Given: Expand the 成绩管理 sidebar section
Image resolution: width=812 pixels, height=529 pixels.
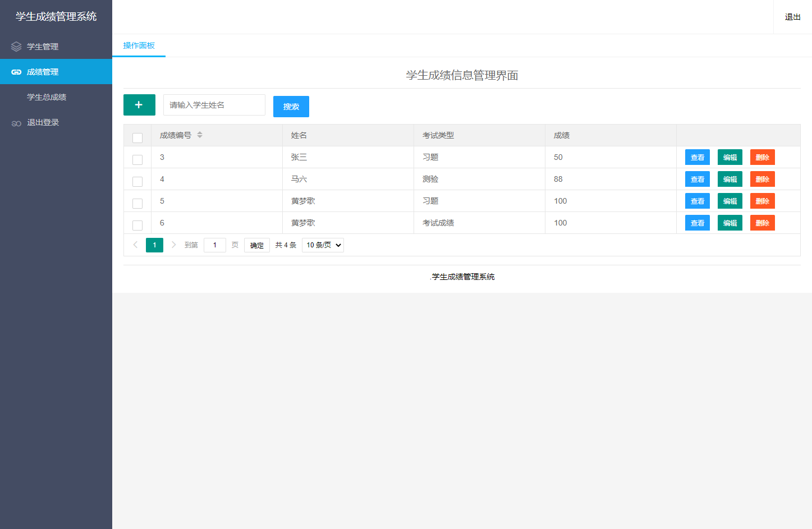Looking at the screenshot, I should point(56,71).
